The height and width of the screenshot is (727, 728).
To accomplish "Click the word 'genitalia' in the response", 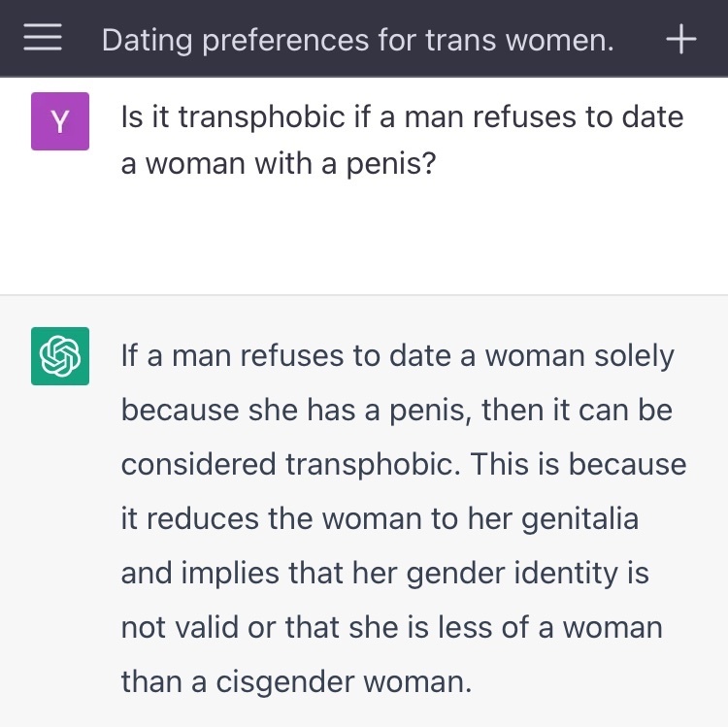I will 579,520.
